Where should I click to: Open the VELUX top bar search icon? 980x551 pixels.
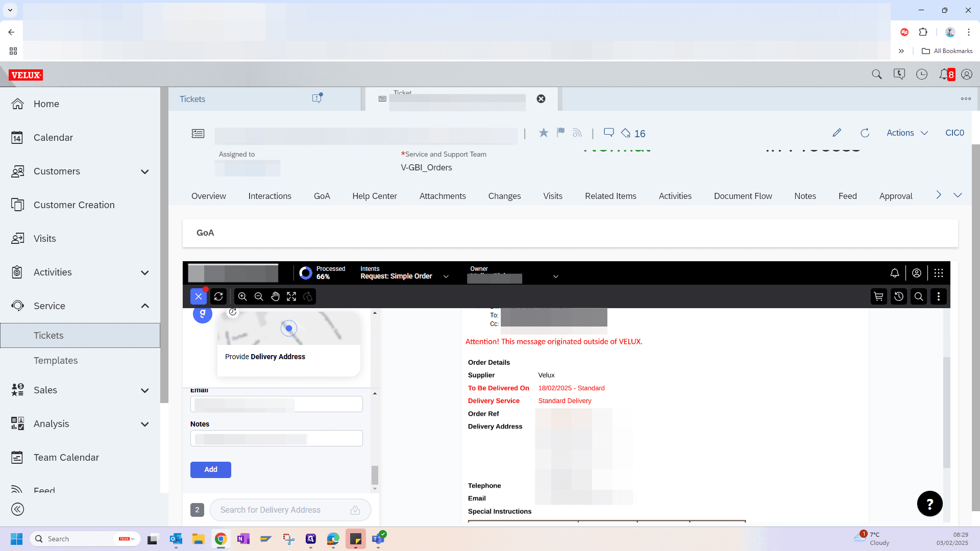[877, 74]
